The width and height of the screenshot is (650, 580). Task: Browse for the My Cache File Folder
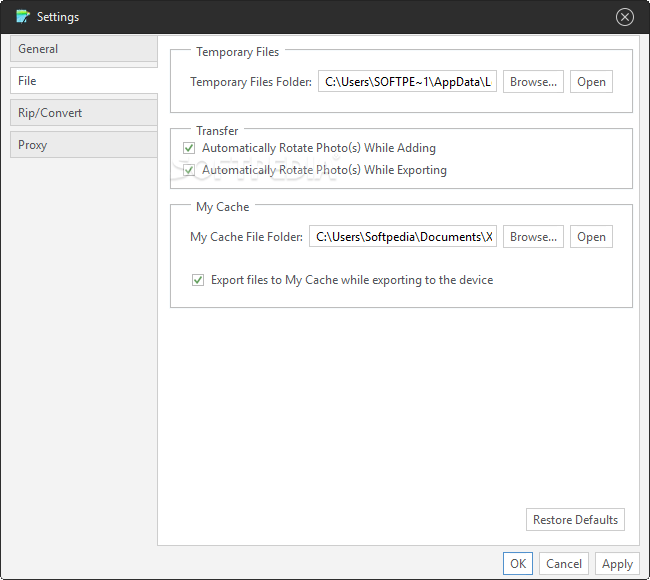click(533, 237)
